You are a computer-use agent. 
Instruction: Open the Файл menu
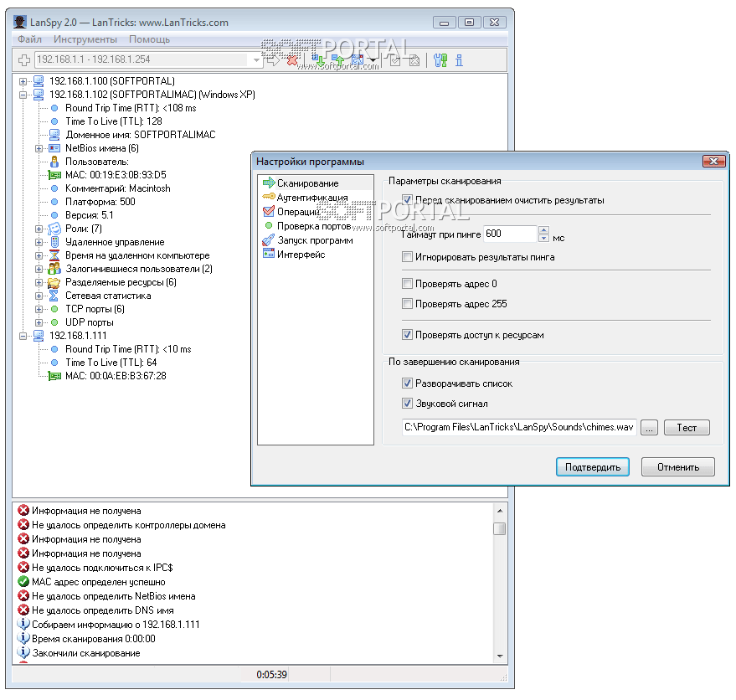click(x=29, y=39)
